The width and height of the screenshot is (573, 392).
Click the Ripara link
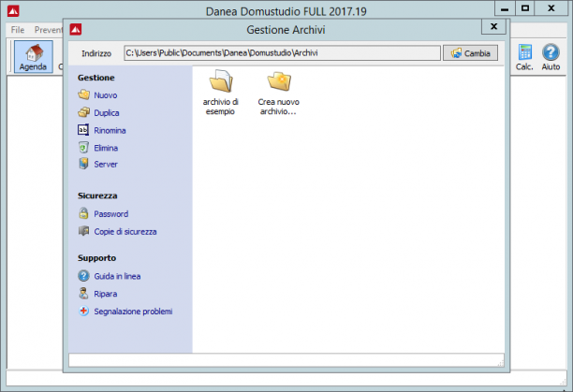[106, 294]
